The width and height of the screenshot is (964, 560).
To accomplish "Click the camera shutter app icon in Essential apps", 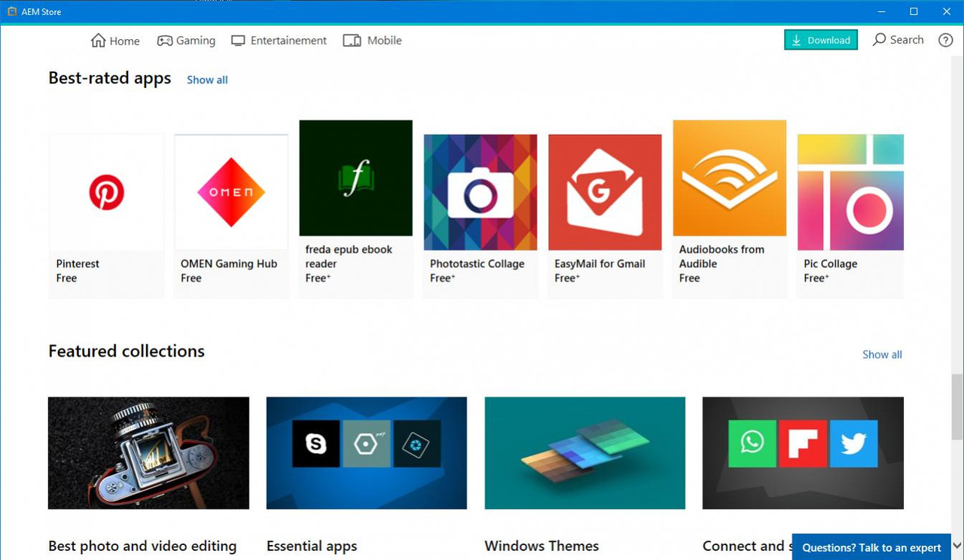I will [x=416, y=443].
